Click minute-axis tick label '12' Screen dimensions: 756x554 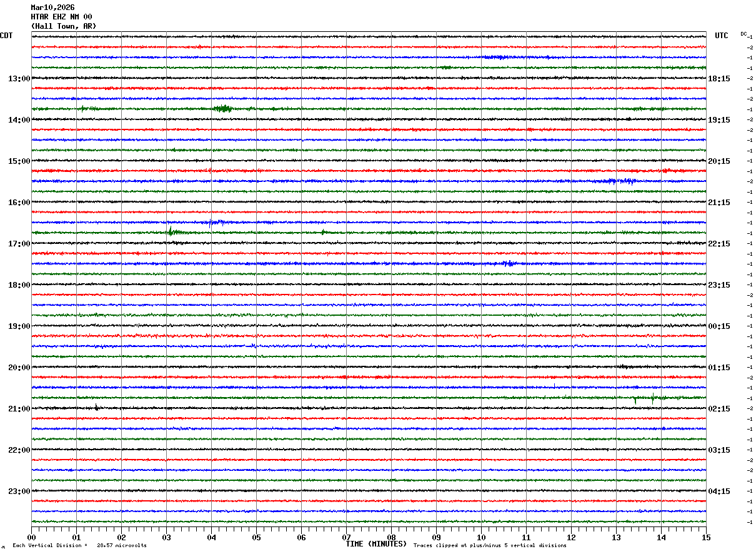(571, 538)
